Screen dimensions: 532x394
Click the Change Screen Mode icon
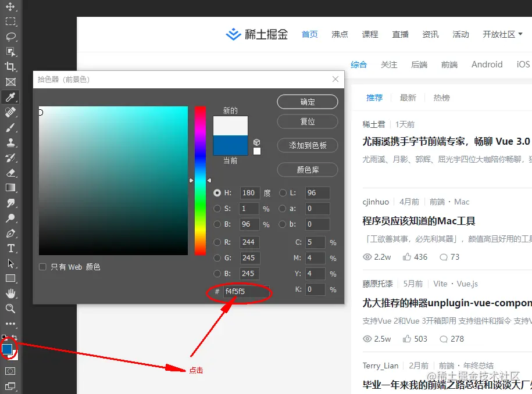(x=10, y=386)
